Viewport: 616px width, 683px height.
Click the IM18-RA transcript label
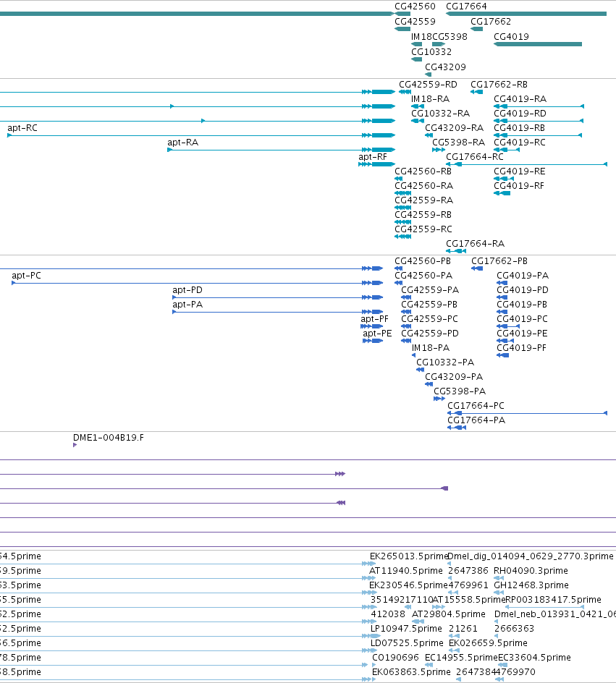430,99
